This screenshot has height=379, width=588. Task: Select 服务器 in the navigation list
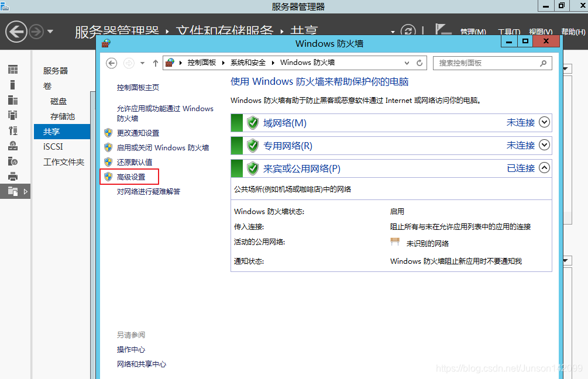(x=56, y=70)
